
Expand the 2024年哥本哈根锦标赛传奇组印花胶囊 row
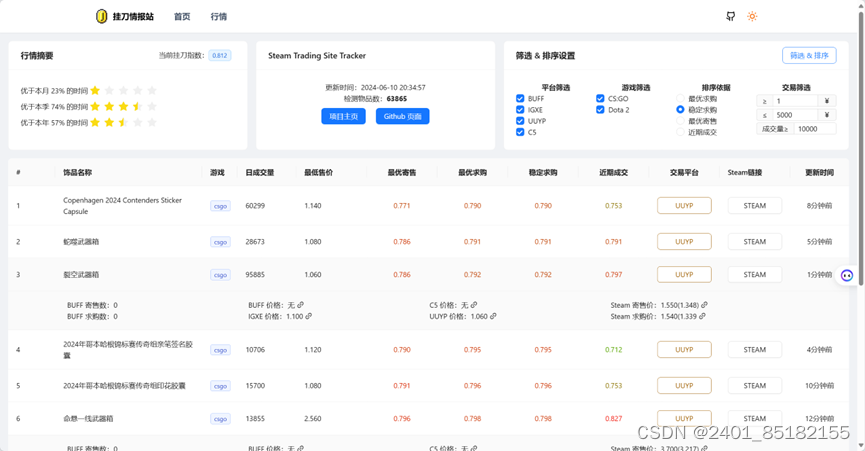429,385
